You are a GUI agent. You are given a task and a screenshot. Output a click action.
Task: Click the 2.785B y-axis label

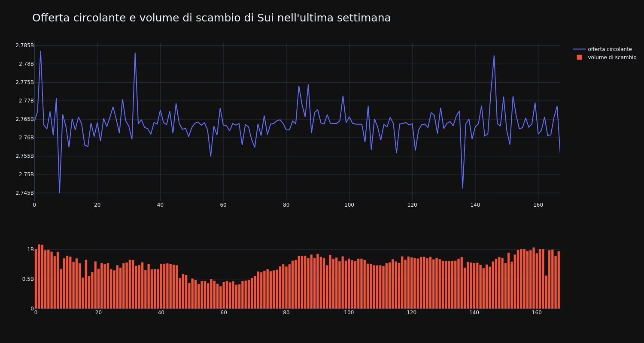pyautogui.click(x=24, y=45)
